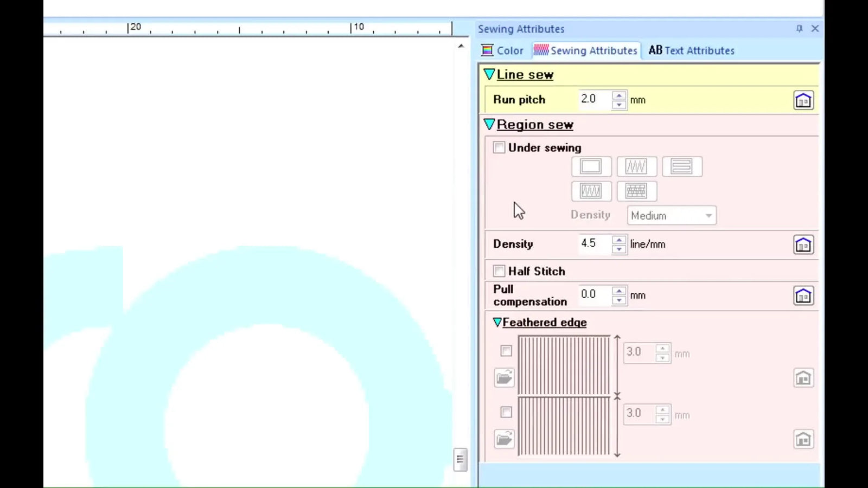Choose the zigzag under sewing pattern
Screen dimensions: 868x488
636,166
